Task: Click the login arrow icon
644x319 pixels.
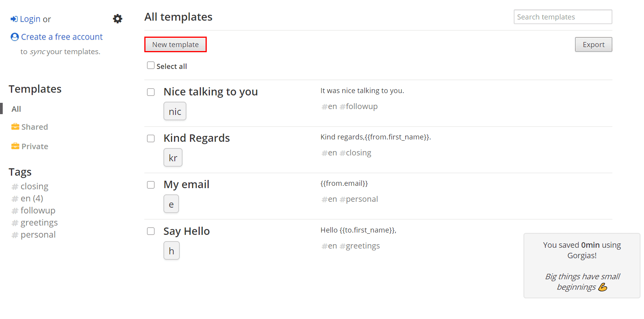Action: 14,19
